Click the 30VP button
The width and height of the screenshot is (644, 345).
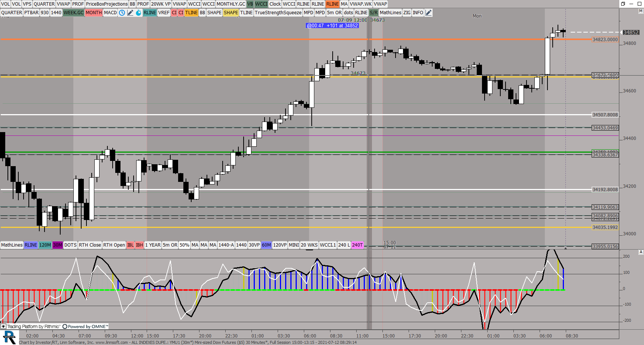[254, 245]
